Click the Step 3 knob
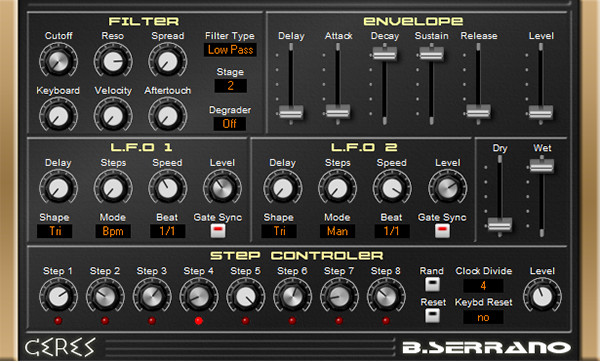This screenshot has height=362, width=600. tap(152, 296)
